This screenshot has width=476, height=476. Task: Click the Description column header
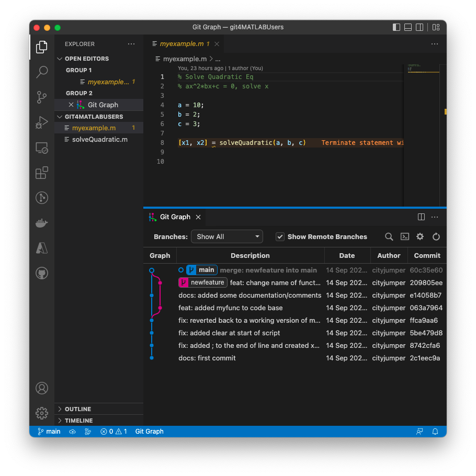point(250,256)
